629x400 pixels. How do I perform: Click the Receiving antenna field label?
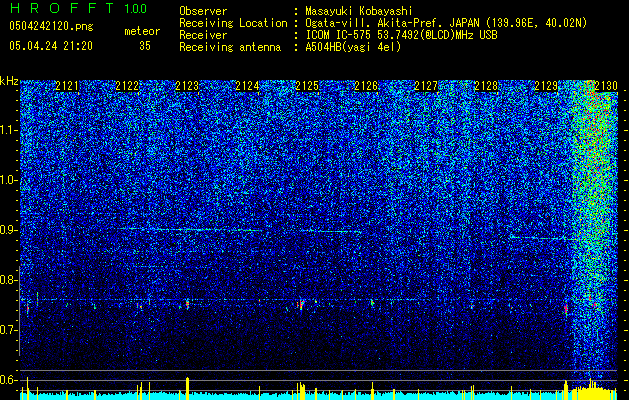point(230,47)
